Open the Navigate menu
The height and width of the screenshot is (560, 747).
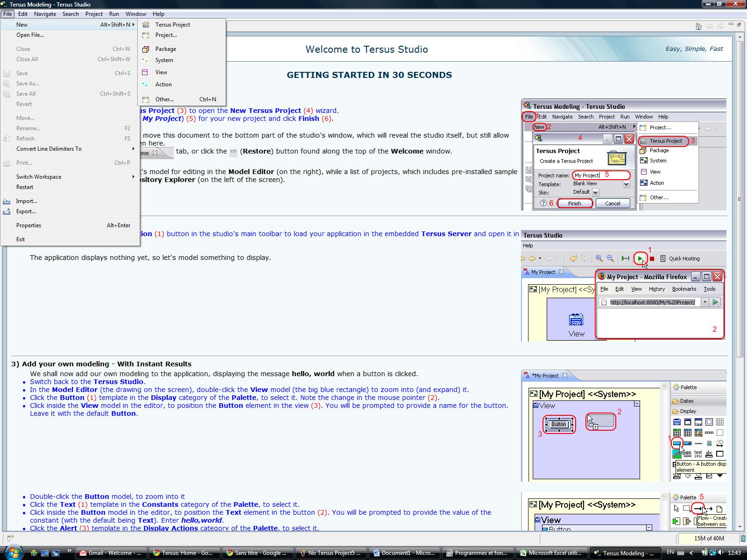[45, 14]
